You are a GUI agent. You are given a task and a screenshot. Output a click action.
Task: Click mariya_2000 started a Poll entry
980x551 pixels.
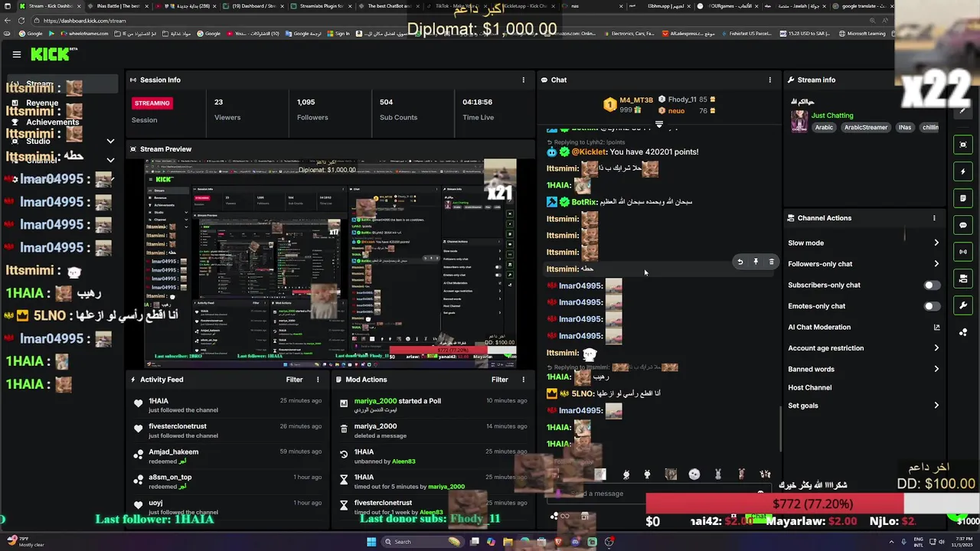point(435,406)
